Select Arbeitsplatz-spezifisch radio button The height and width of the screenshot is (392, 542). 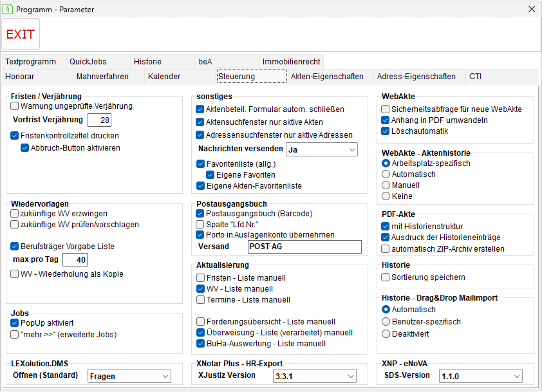click(x=386, y=163)
